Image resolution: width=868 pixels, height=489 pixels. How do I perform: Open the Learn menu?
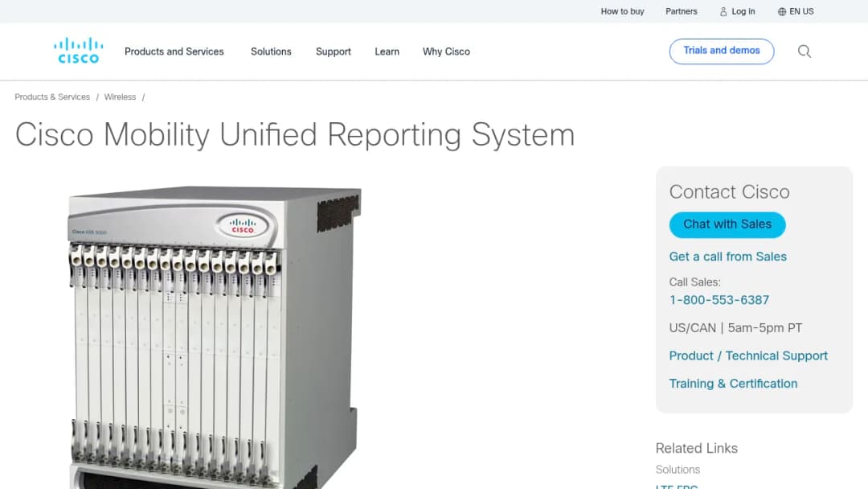click(387, 51)
